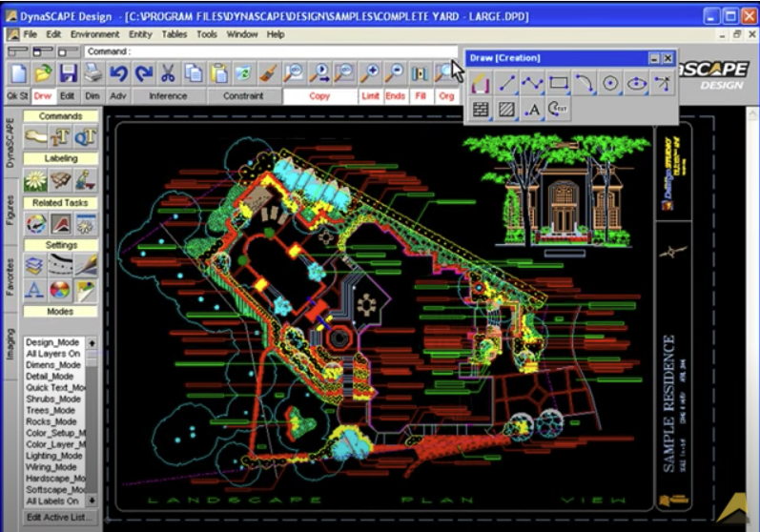760x532 pixels.
Task: Print the drawing via printer icon
Action: pyautogui.click(x=93, y=73)
